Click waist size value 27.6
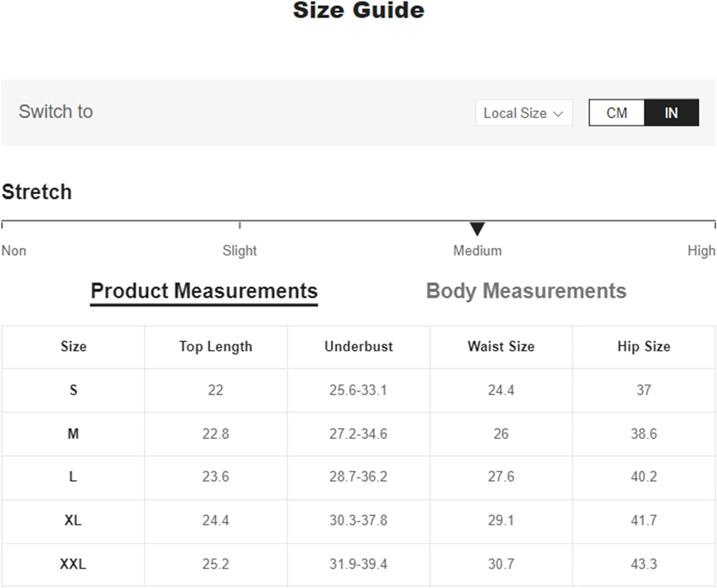This screenshot has height=588, width=717. coord(501,477)
